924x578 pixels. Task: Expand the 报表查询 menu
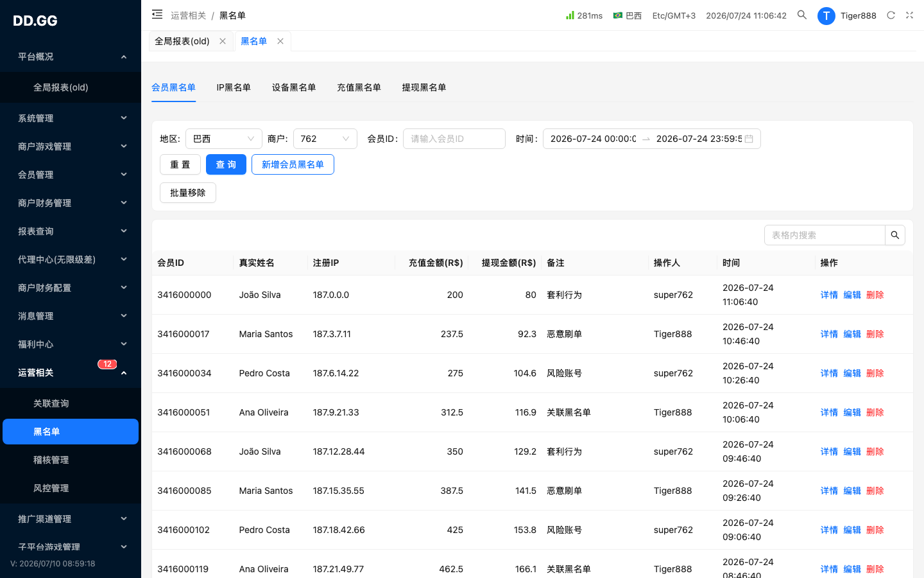(71, 231)
